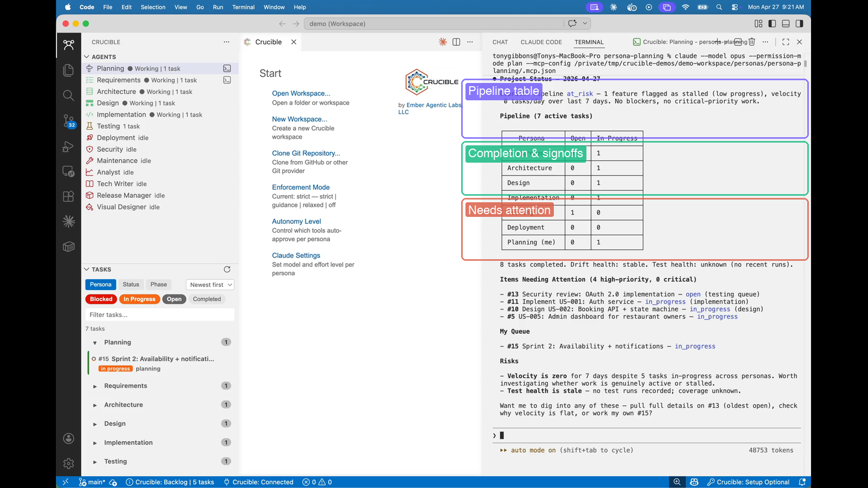Screen dimensions: 868x488
Task: Click the Search icon in the activity bar
Action: 68,95
